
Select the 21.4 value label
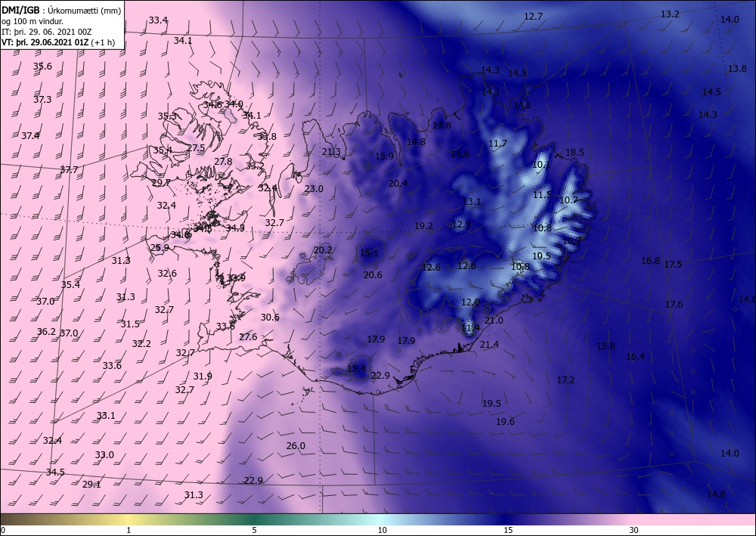(x=489, y=345)
